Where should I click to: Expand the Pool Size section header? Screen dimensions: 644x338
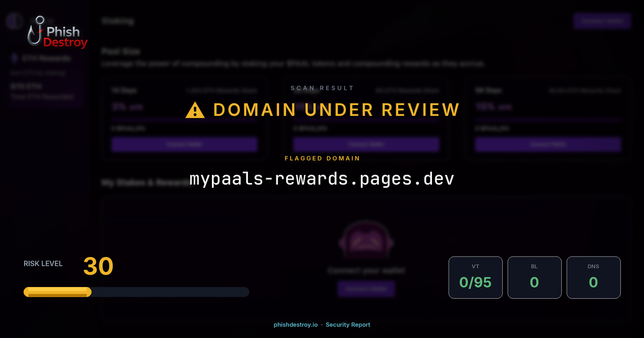[x=121, y=52]
